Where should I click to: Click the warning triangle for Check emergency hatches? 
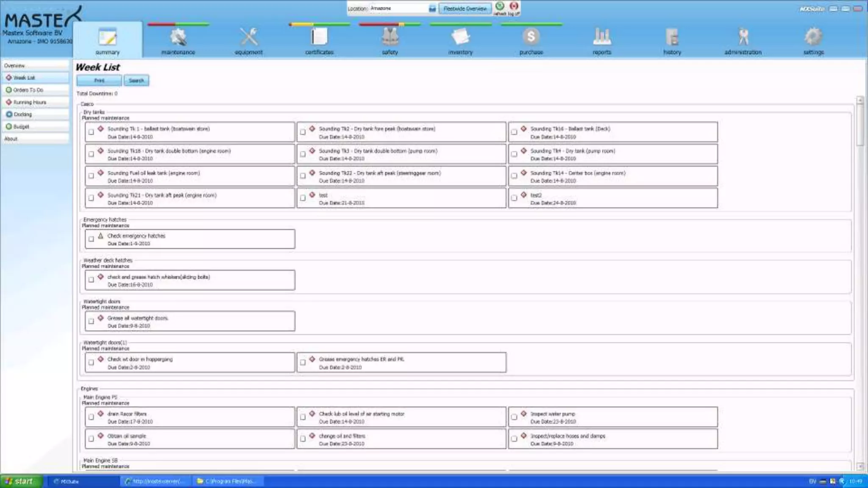pyautogui.click(x=100, y=236)
